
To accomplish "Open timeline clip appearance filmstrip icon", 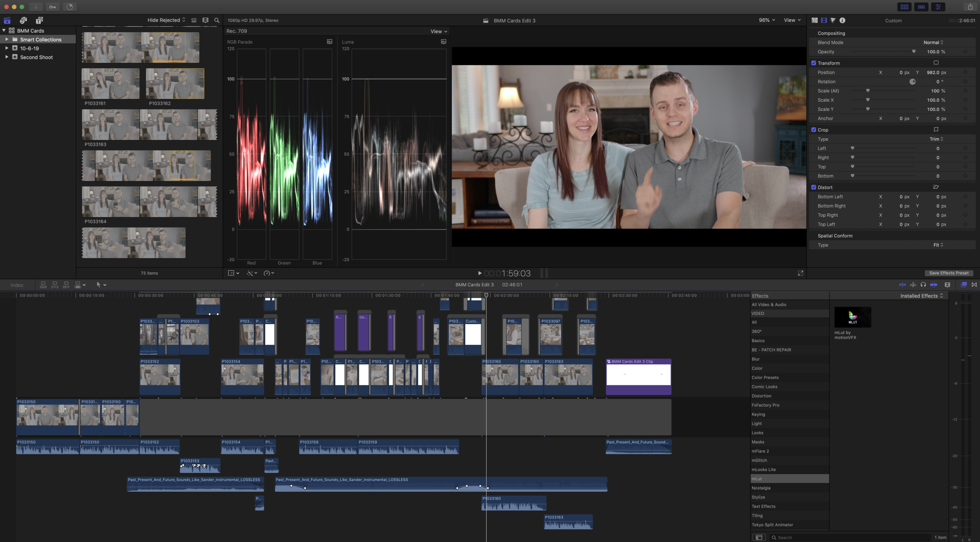I will coord(947,285).
